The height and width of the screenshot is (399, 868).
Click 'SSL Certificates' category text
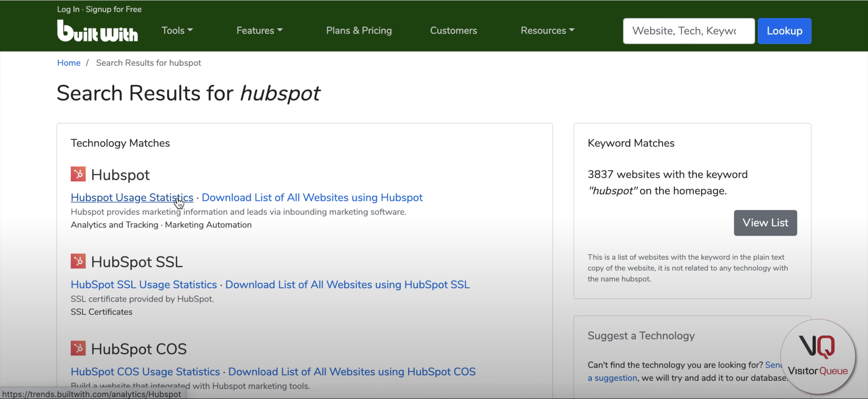(102, 312)
